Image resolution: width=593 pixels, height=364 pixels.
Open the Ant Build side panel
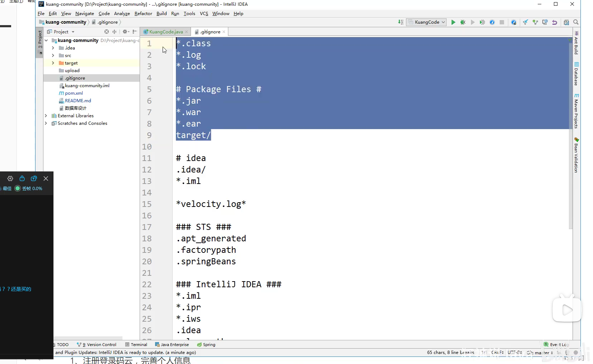coord(576,43)
